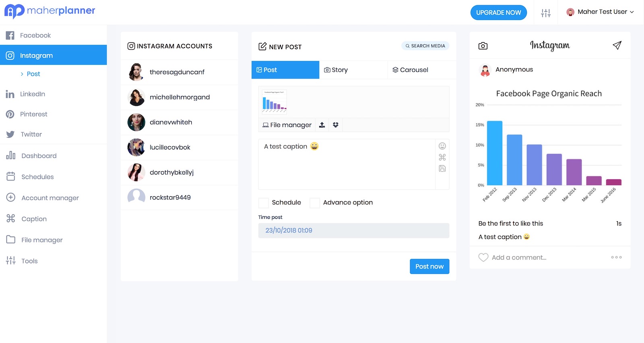The height and width of the screenshot is (343, 644).
Task: Click the Anonymous avatar in preview
Action: pyautogui.click(x=485, y=70)
